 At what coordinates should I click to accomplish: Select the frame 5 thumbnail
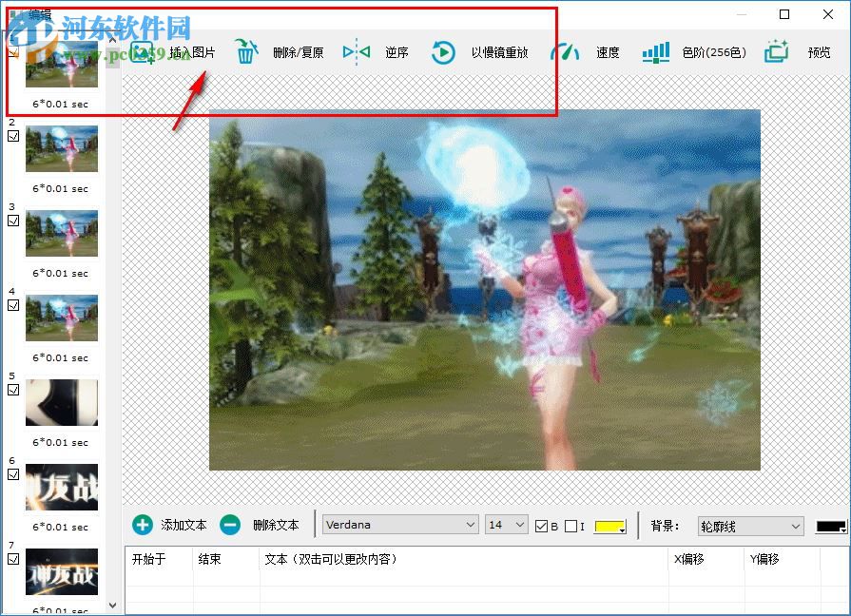tap(61, 403)
